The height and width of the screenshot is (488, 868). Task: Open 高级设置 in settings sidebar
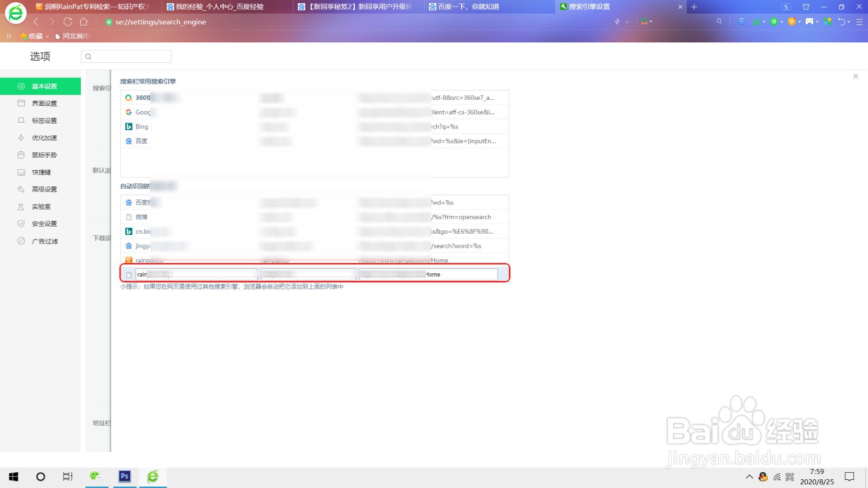pyautogui.click(x=40, y=189)
